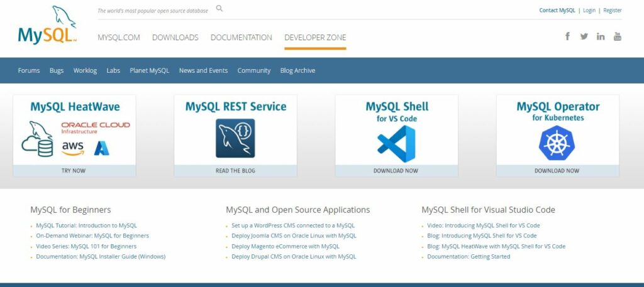644x287 pixels.
Task: Click the Register link
Action: [613, 10]
